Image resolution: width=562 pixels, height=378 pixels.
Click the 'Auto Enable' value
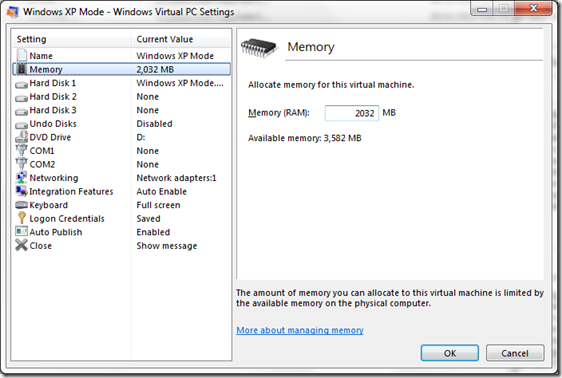click(162, 192)
